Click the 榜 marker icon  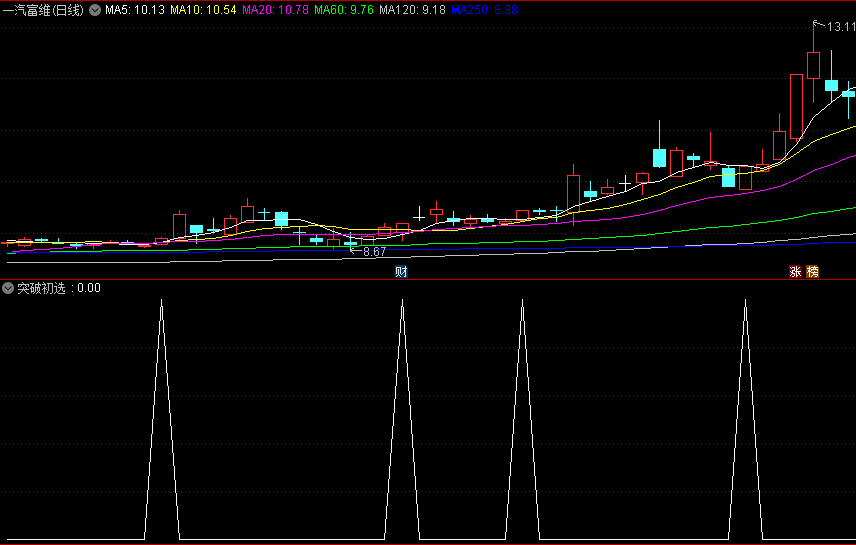813,271
